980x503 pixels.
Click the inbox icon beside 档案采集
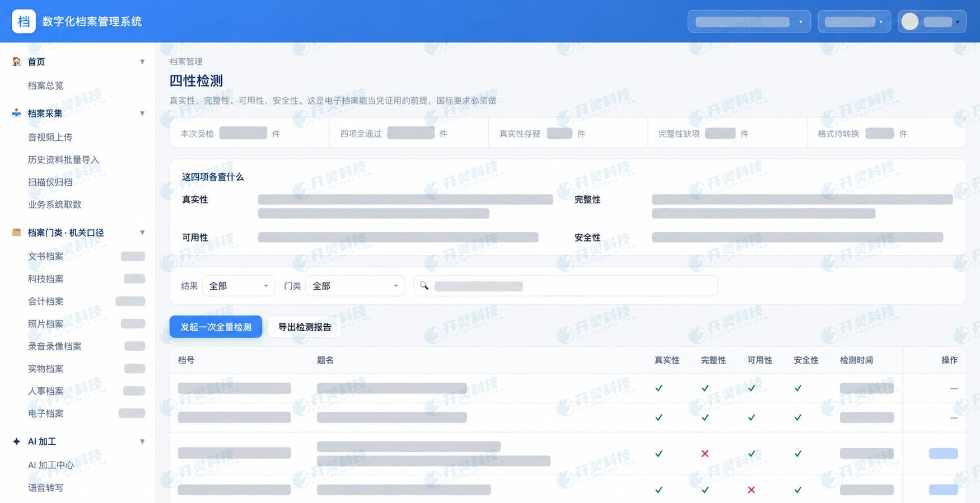[x=17, y=113]
